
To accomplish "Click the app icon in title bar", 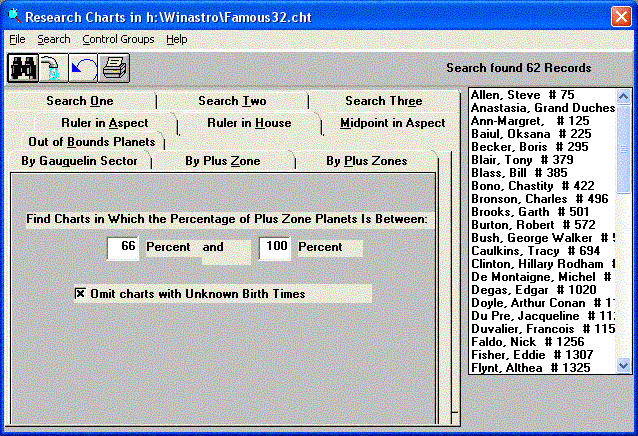I will pos(12,16).
